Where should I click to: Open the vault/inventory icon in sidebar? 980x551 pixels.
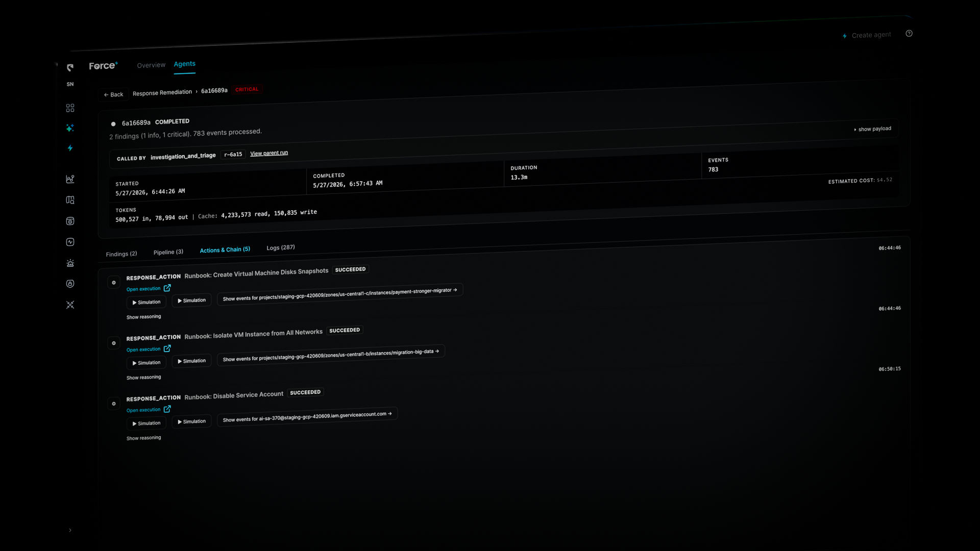click(70, 221)
